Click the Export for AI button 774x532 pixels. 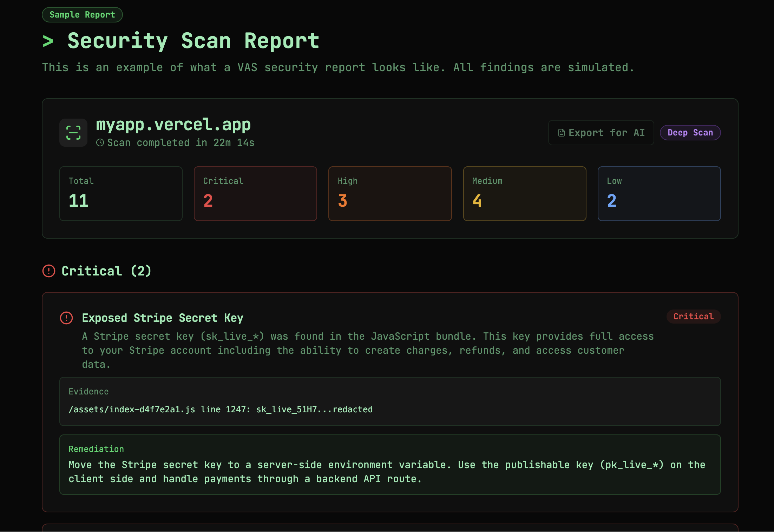pos(601,133)
